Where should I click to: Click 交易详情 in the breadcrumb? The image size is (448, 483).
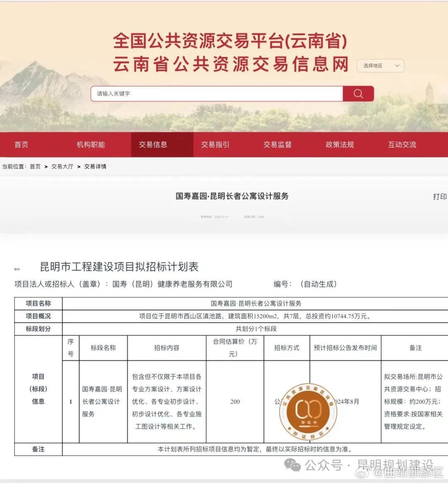[95, 167]
